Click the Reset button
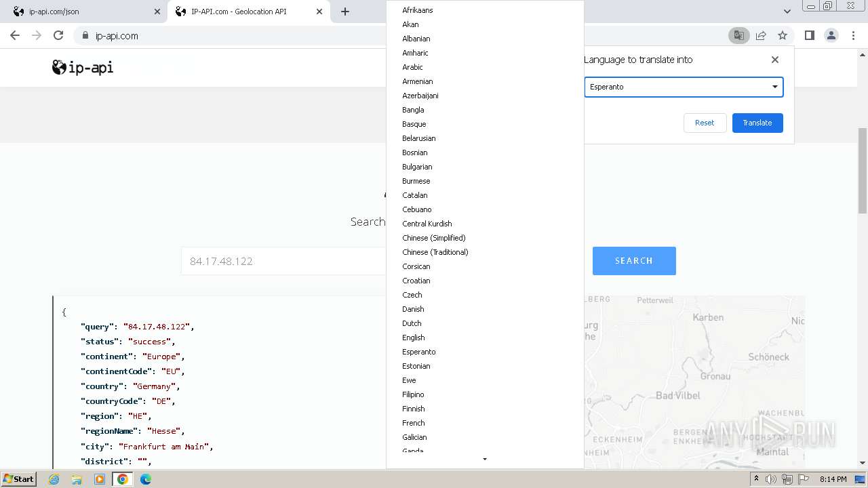Image resolution: width=868 pixels, height=488 pixels. pyautogui.click(x=705, y=123)
